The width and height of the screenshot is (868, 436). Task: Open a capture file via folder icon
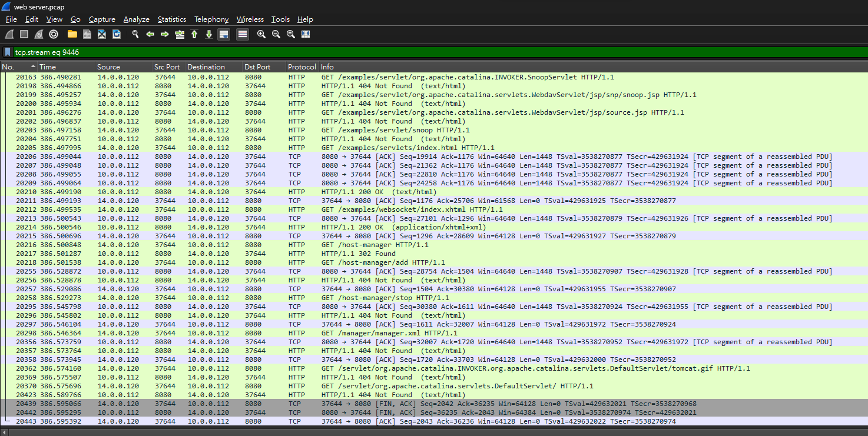72,35
